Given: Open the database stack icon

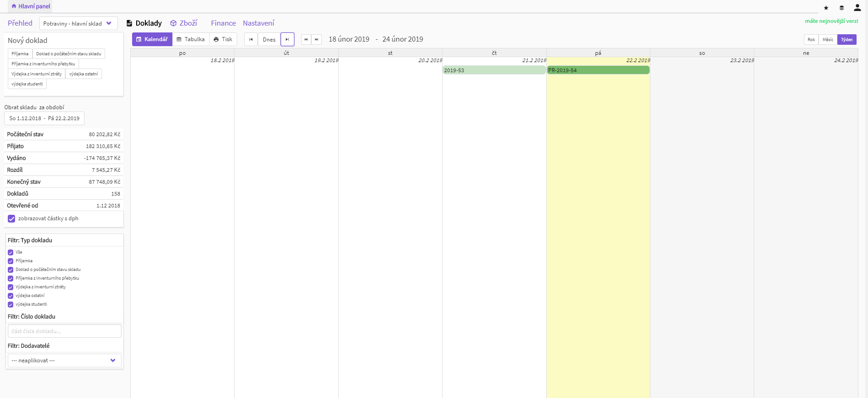Looking at the screenshot, I should pyautogui.click(x=841, y=8).
